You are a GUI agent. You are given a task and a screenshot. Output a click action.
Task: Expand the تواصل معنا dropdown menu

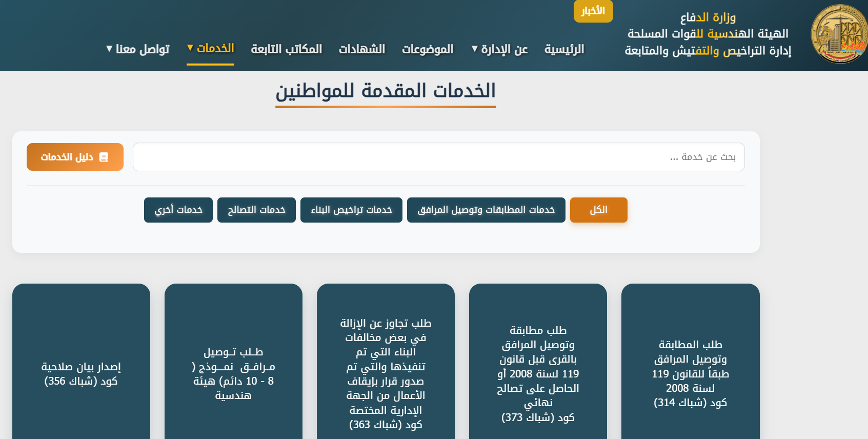137,49
